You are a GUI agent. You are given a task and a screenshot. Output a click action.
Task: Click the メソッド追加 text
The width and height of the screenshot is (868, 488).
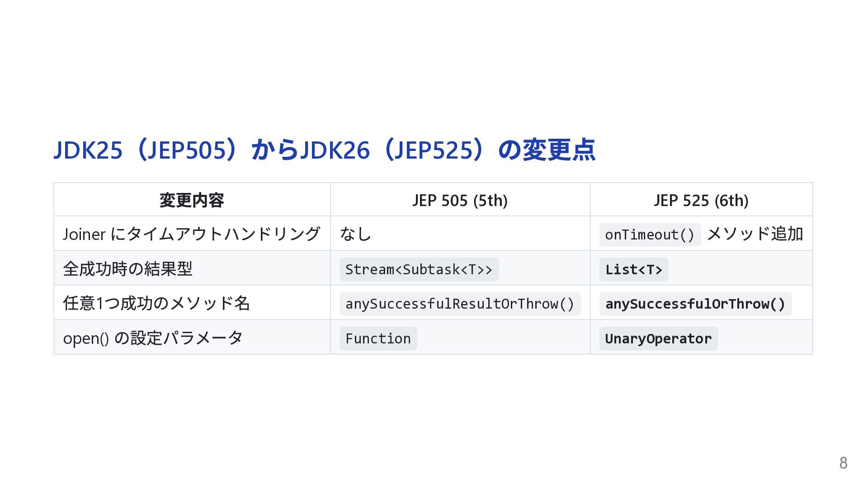pos(755,234)
